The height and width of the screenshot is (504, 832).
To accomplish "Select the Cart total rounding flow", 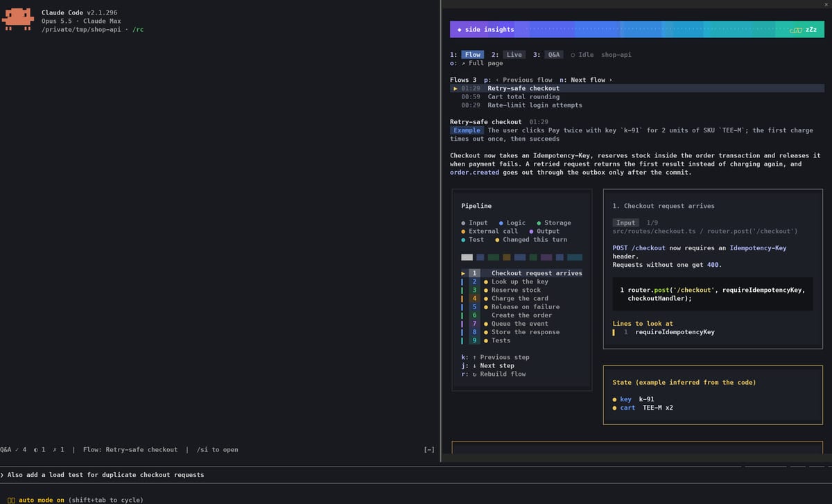I will point(523,97).
